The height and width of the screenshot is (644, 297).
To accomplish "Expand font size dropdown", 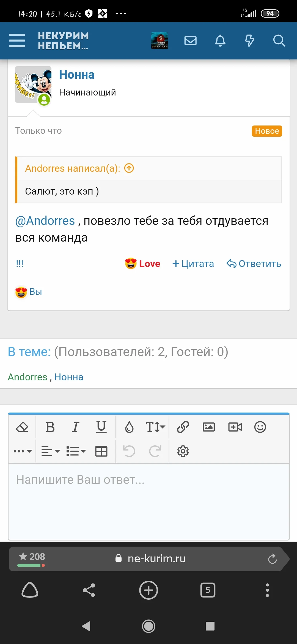I will (x=155, y=427).
